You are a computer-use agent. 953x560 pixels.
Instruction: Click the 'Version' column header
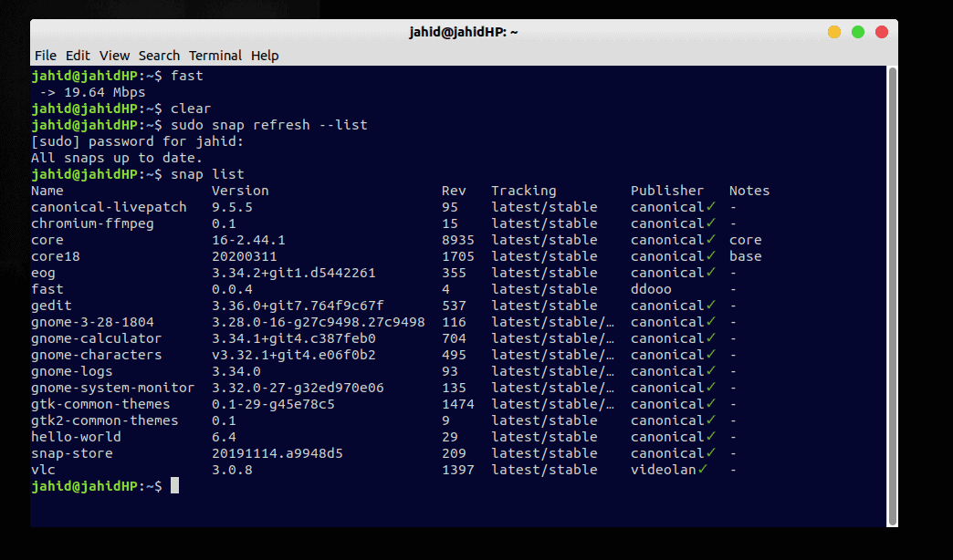pyautogui.click(x=240, y=191)
